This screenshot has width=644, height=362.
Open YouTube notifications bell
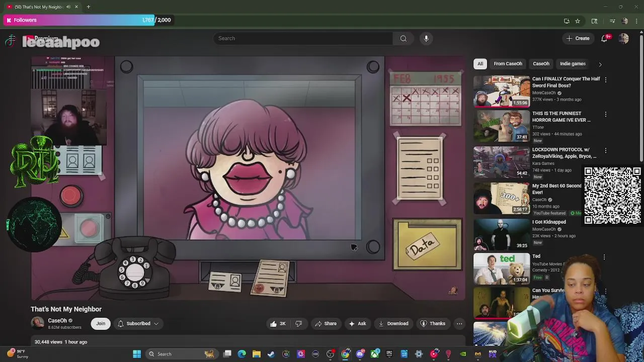pos(604,38)
